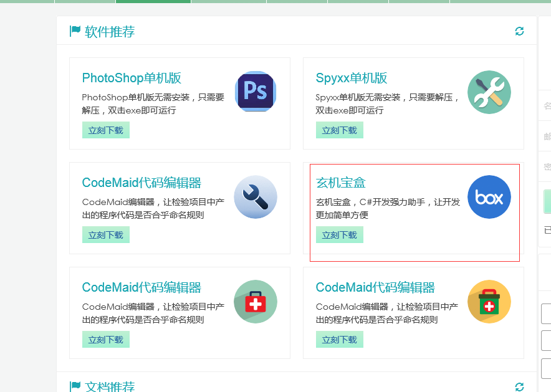Click the blue box logo icon
The height and width of the screenshot is (392, 551).
point(489,197)
